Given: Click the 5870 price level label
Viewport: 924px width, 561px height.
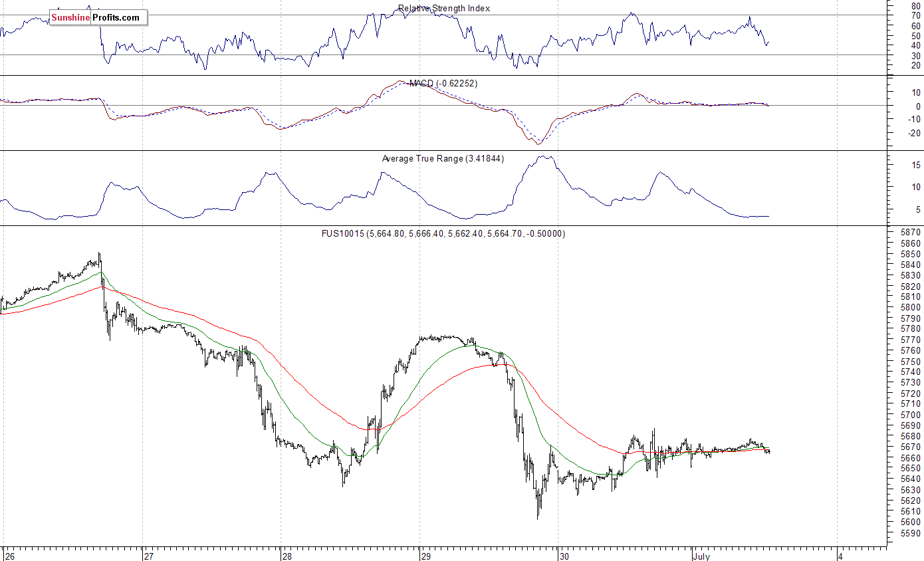Looking at the screenshot, I should point(911,233).
